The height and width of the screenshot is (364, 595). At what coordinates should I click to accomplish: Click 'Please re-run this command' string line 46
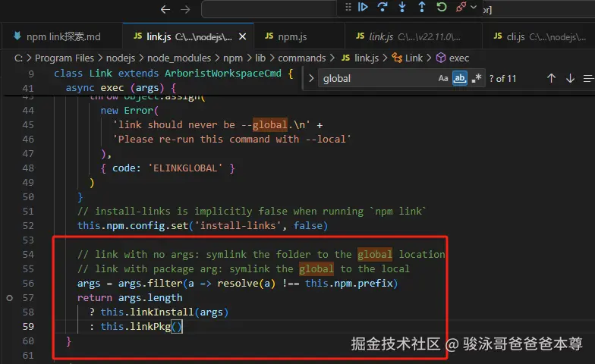click(x=232, y=140)
